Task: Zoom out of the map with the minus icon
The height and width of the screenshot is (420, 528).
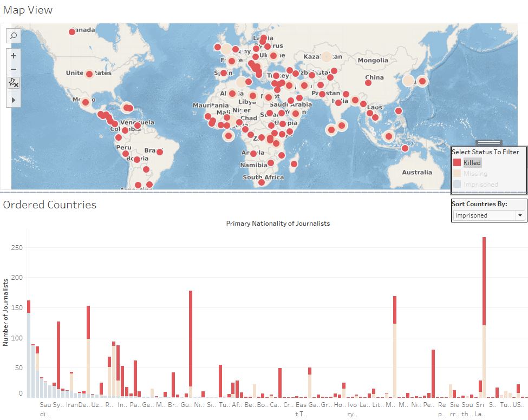Action: tap(13, 69)
